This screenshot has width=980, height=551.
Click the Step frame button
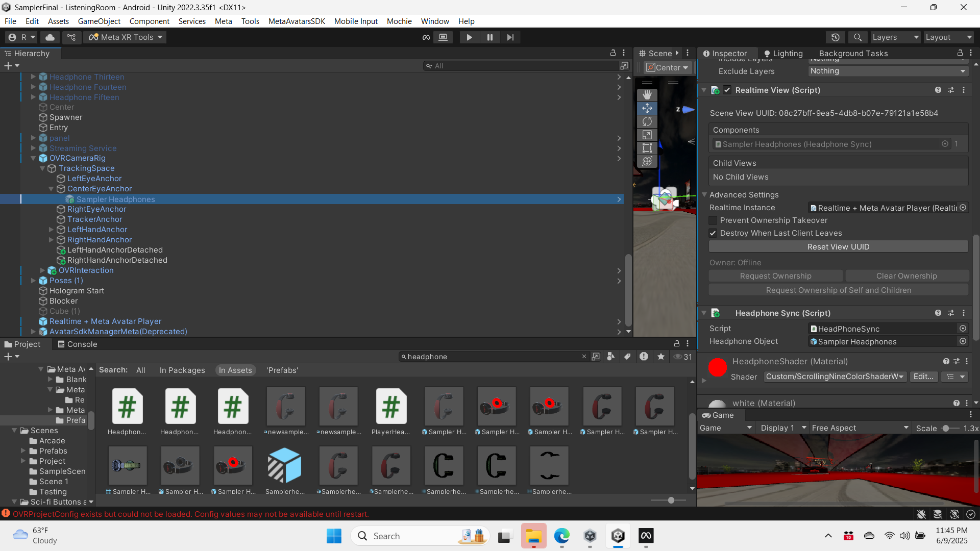(510, 37)
